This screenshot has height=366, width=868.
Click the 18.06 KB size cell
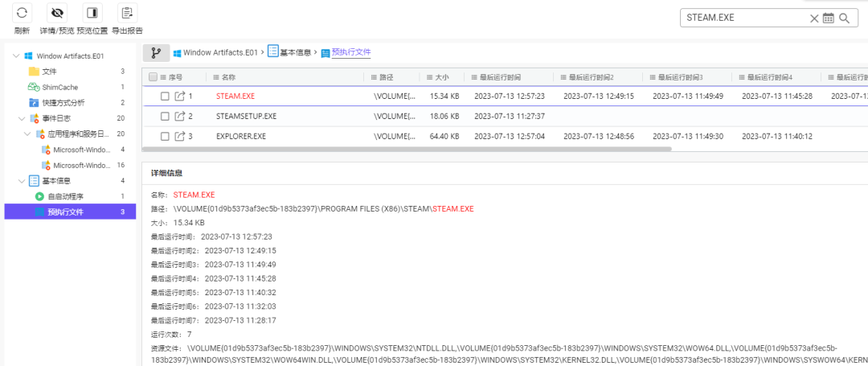pos(444,117)
